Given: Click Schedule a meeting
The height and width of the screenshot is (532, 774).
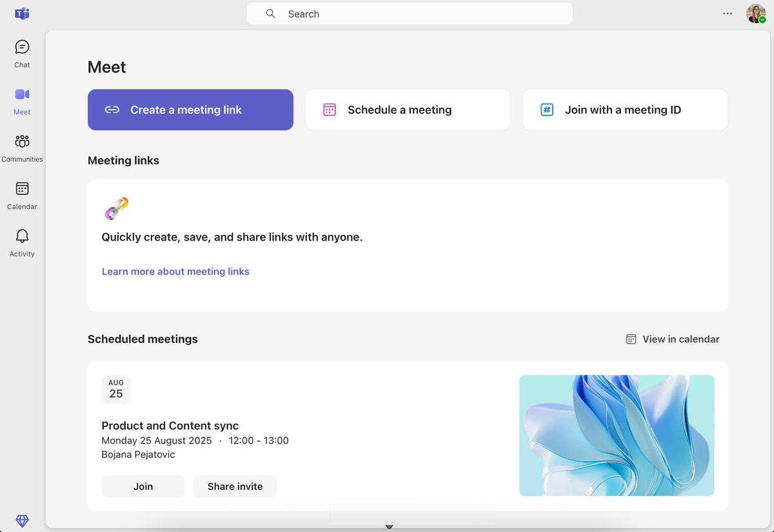Looking at the screenshot, I should [x=407, y=110].
